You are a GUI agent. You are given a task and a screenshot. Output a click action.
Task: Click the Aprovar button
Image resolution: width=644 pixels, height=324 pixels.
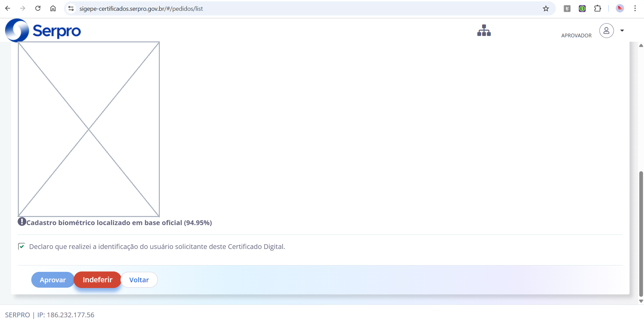tap(53, 280)
